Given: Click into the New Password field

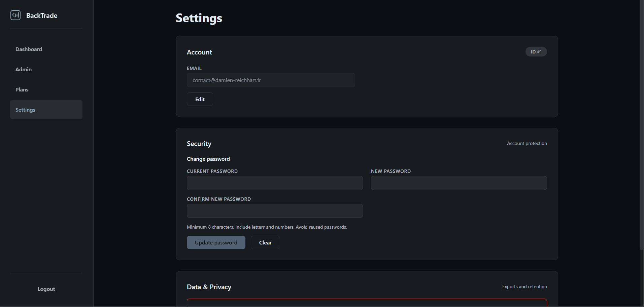Looking at the screenshot, I should click(x=459, y=183).
